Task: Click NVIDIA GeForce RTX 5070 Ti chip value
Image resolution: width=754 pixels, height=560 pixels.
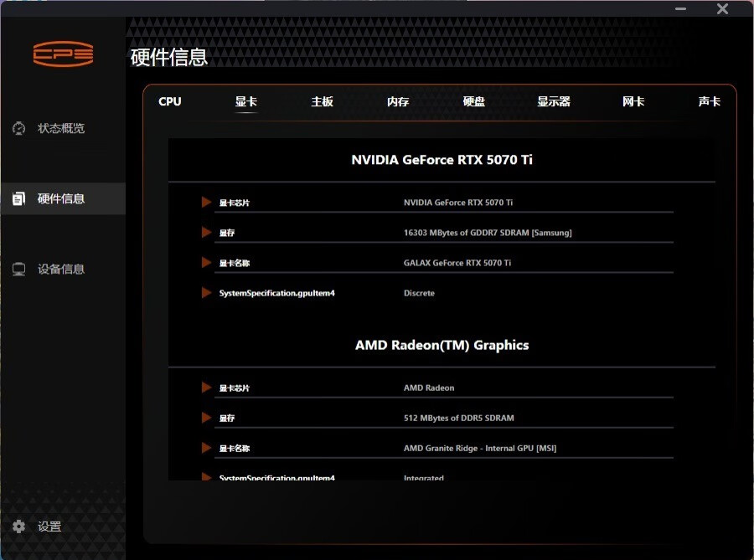Action: [457, 203]
